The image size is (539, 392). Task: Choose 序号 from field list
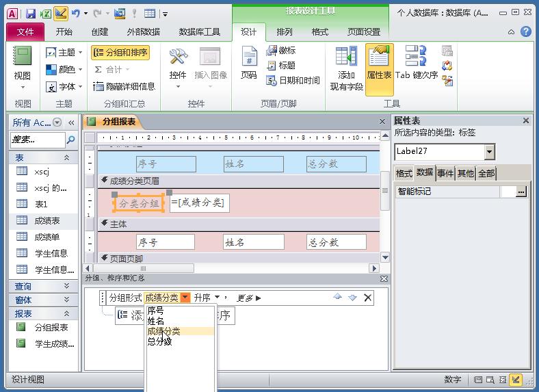[x=181, y=311]
